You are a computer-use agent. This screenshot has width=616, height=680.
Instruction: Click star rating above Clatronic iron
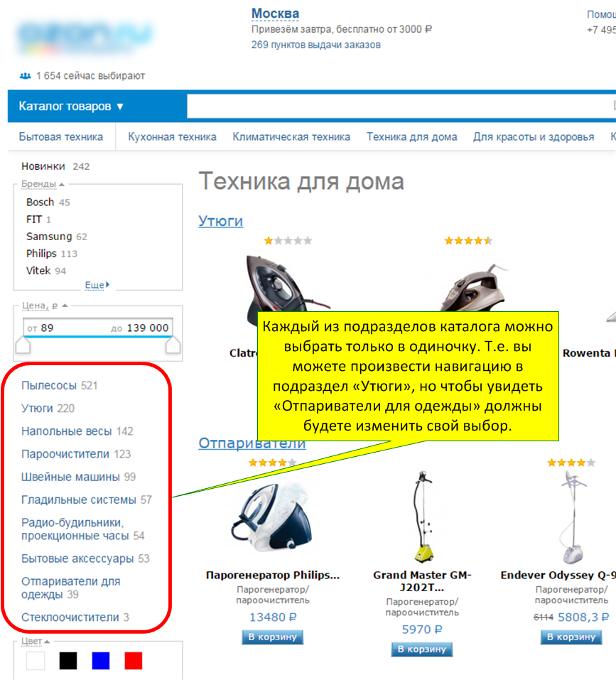coord(288,241)
